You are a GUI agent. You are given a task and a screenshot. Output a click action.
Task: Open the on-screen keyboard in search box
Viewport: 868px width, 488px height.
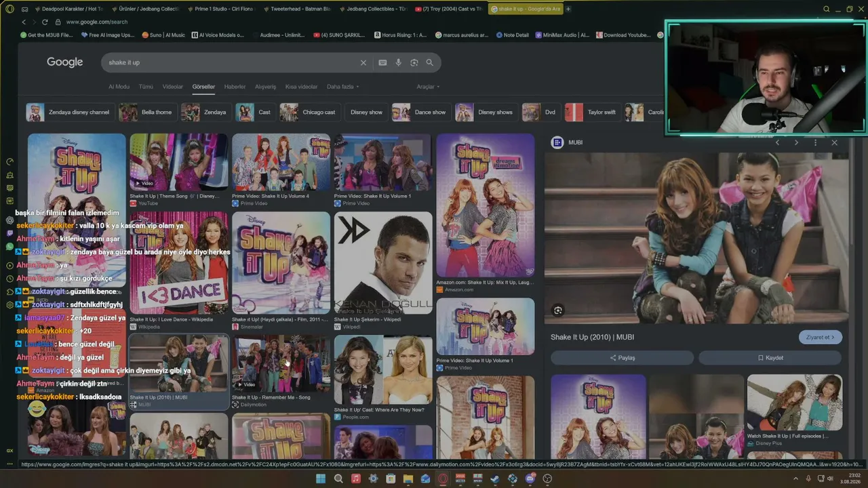(x=382, y=62)
